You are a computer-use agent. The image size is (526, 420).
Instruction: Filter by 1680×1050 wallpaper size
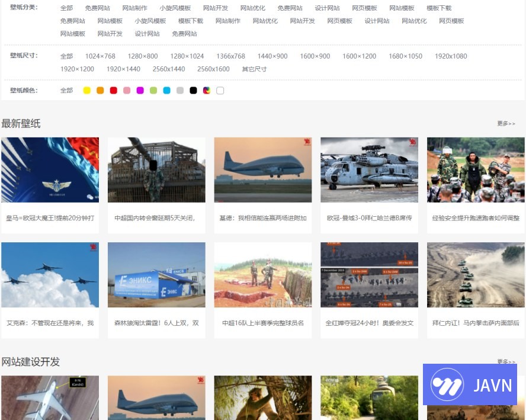point(405,56)
